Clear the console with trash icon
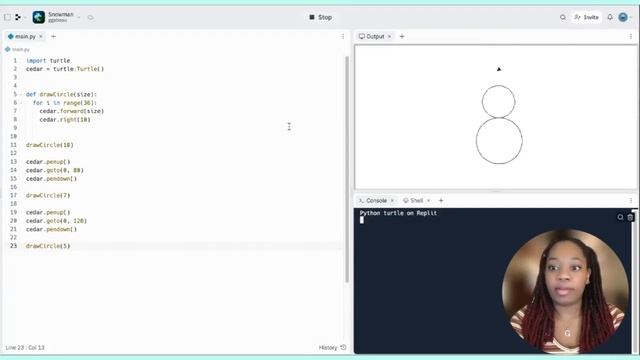 630,217
